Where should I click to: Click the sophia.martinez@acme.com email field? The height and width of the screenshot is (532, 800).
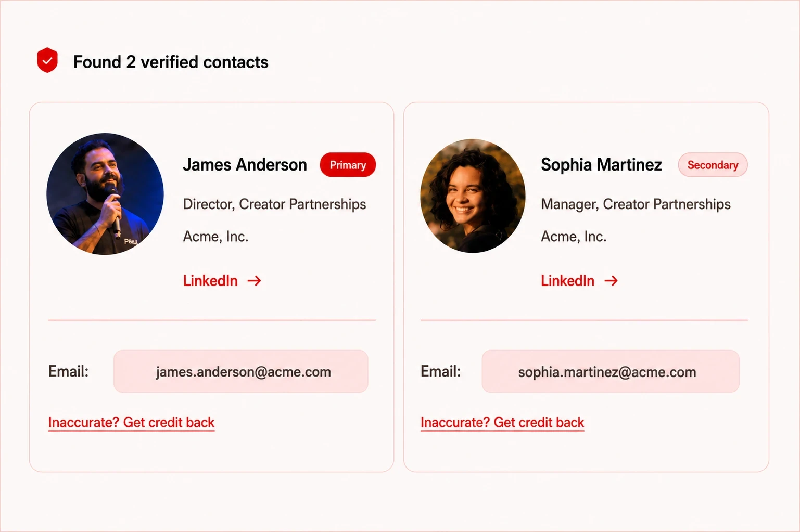pyautogui.click(x=611, y=371)
